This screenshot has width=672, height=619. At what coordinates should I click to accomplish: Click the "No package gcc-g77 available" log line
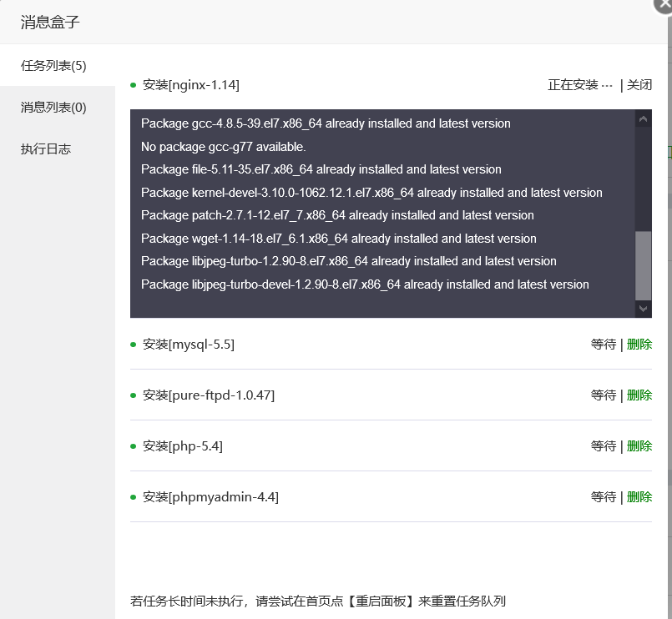pyautogui.click(x=224, y=147)
